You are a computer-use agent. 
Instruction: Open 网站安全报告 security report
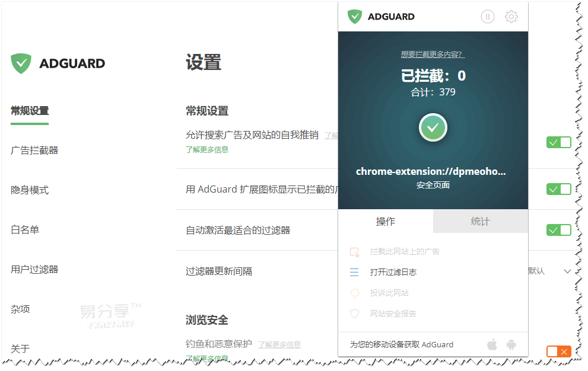click(354, 314)
